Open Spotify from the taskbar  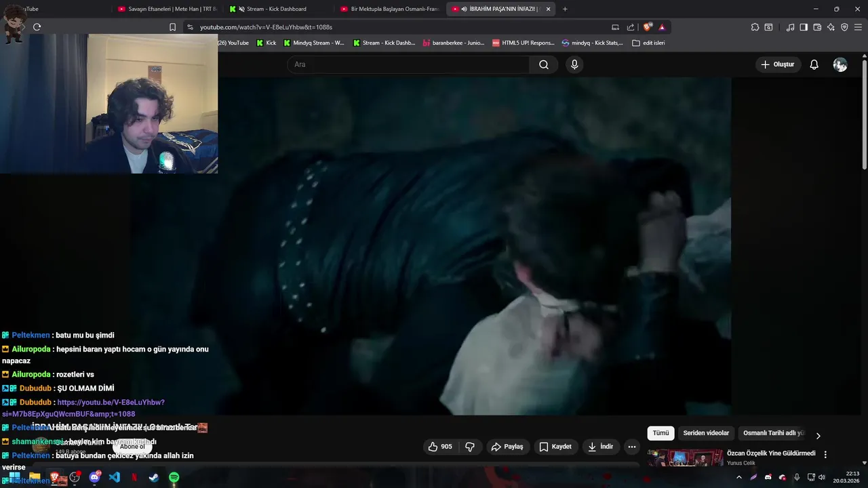(x=174, y=477)
